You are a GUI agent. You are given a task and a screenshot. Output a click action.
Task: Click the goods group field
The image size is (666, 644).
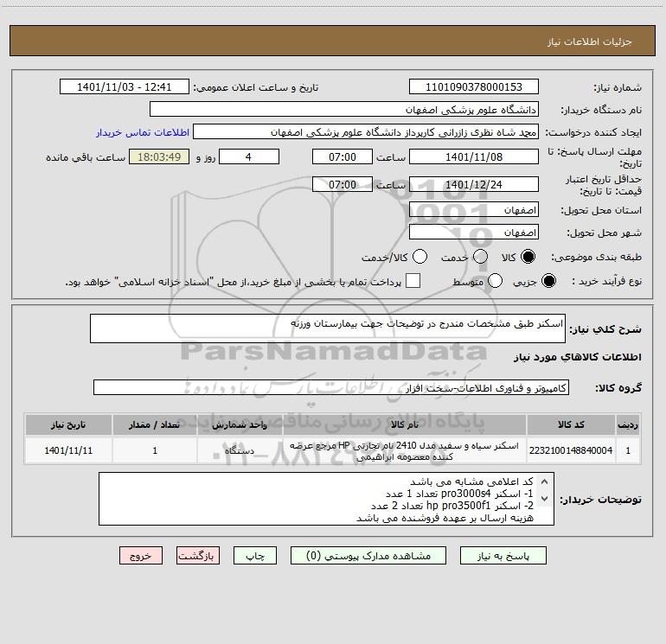(x=331, y=387)
